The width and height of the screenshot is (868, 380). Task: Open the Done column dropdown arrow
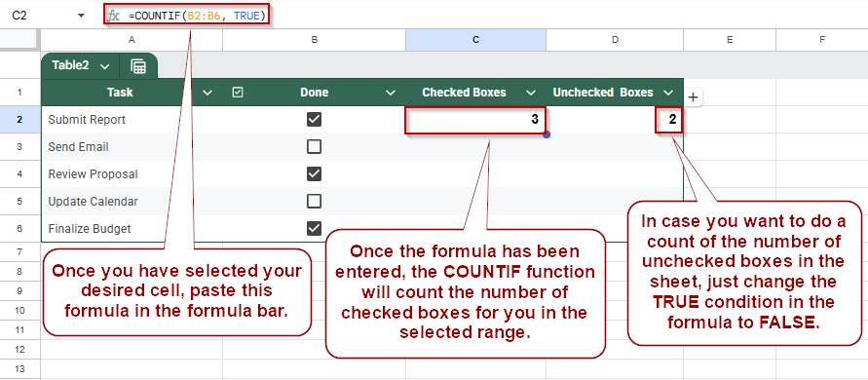(x=391, y=93)
